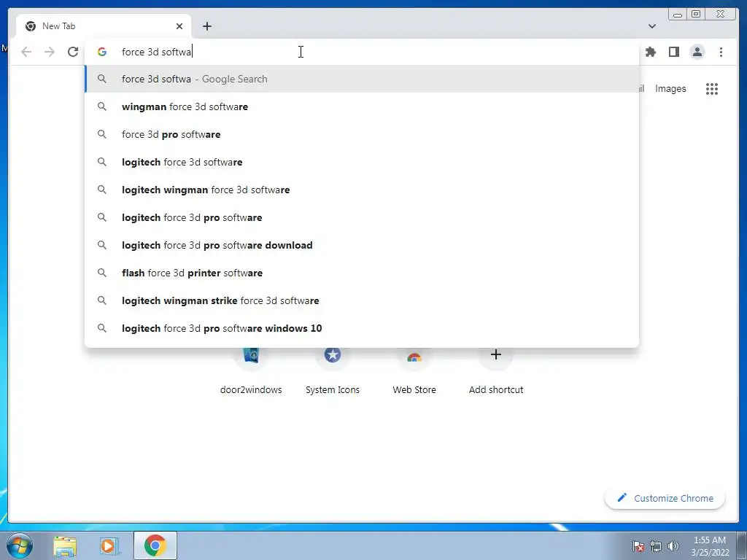Launch Windows Media Player from taskbar
Image resolution: width=747 pixels, height=560 pixels.
(109, 545)
